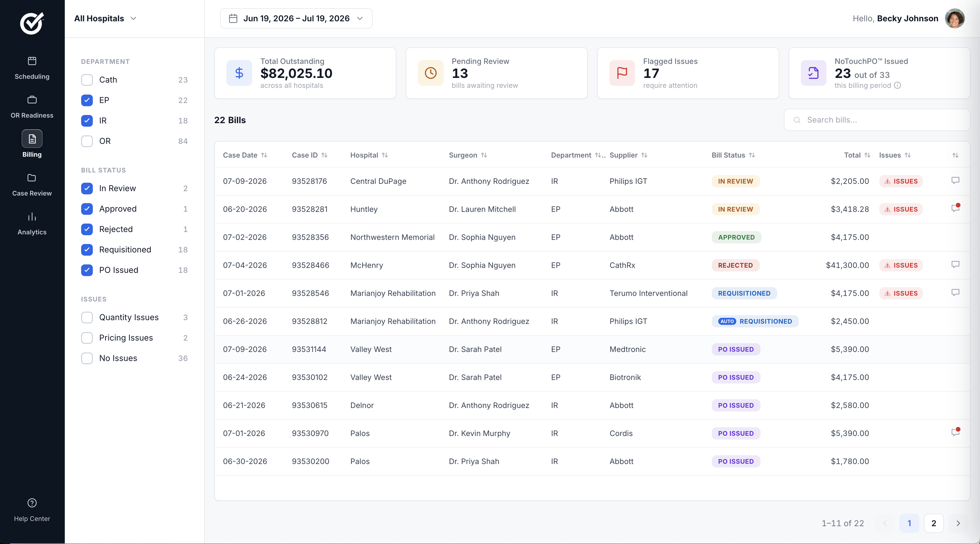980x544 pixels.
Task: Enable the Cath department checkbox
Action: tap(87, 80)
